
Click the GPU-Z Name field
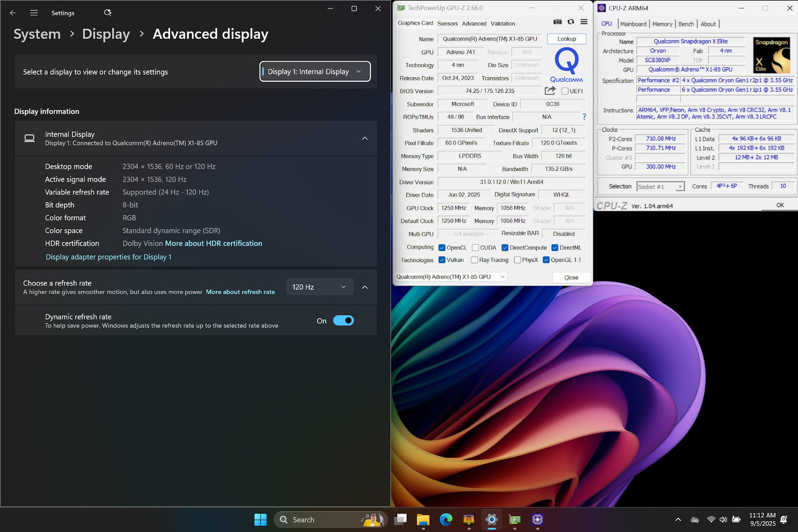490,39
